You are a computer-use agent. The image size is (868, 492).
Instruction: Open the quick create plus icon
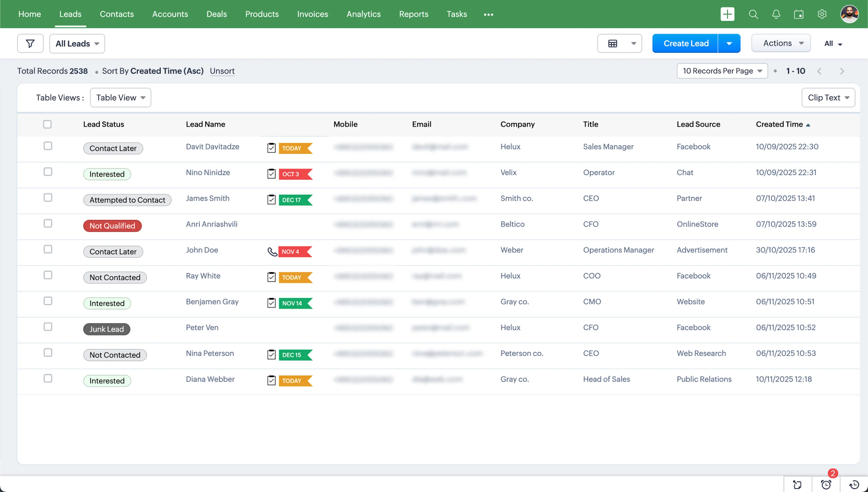tap(727, 14)
